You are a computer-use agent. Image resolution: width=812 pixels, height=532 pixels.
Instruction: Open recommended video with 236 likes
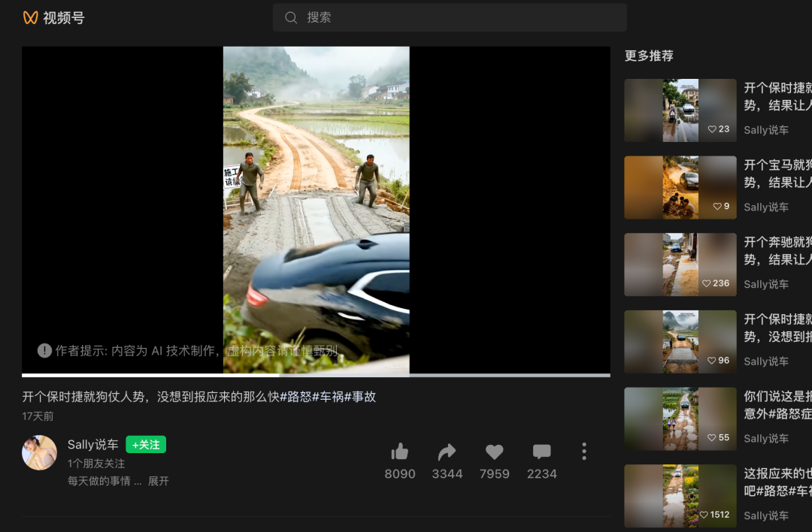point(680,264)
